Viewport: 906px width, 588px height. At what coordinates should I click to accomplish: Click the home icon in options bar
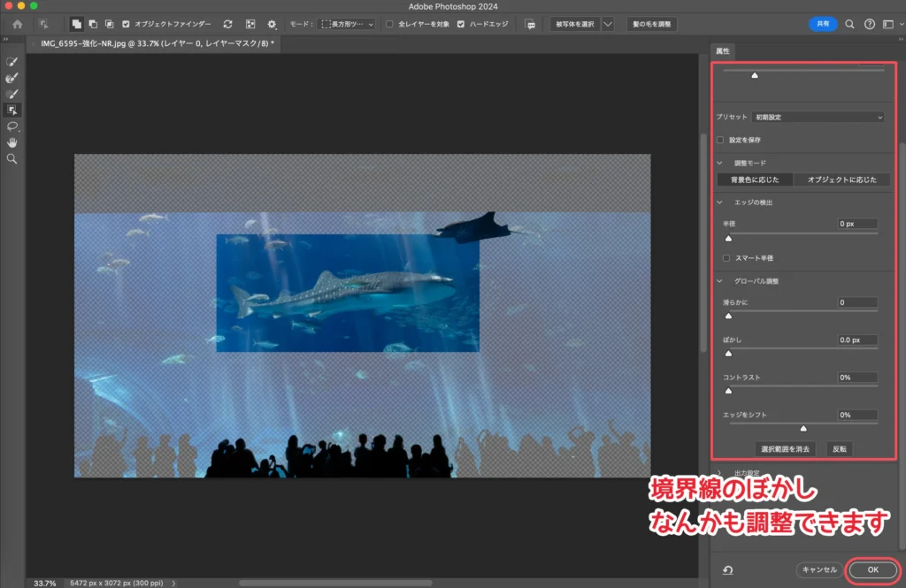point(17,24)
